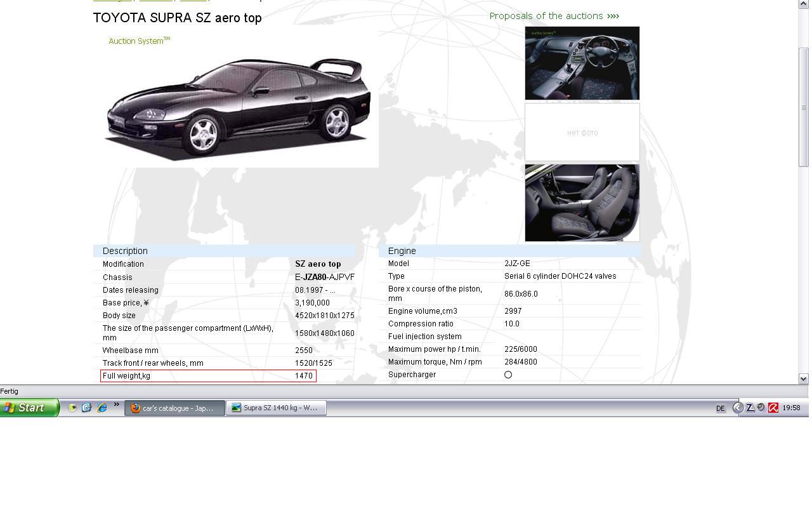Click base price 3,190,000
Viewport: 812px width, 508px height.
click(312, 303)
